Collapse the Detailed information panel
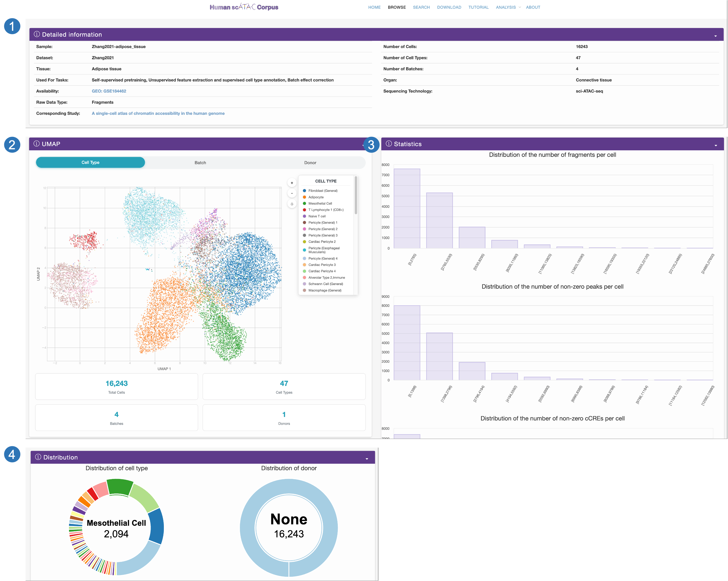This screenshot has width=728, height=581. pos(715,36)
